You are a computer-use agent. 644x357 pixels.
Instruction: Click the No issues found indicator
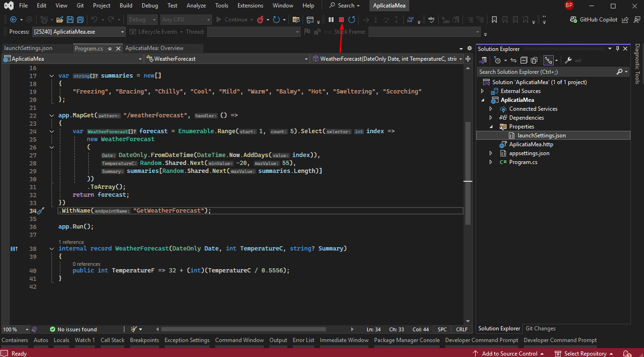73,329
